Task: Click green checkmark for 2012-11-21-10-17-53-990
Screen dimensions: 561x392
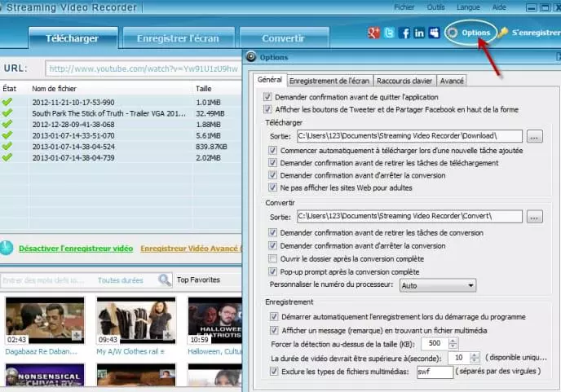Action: click(7, 102)
